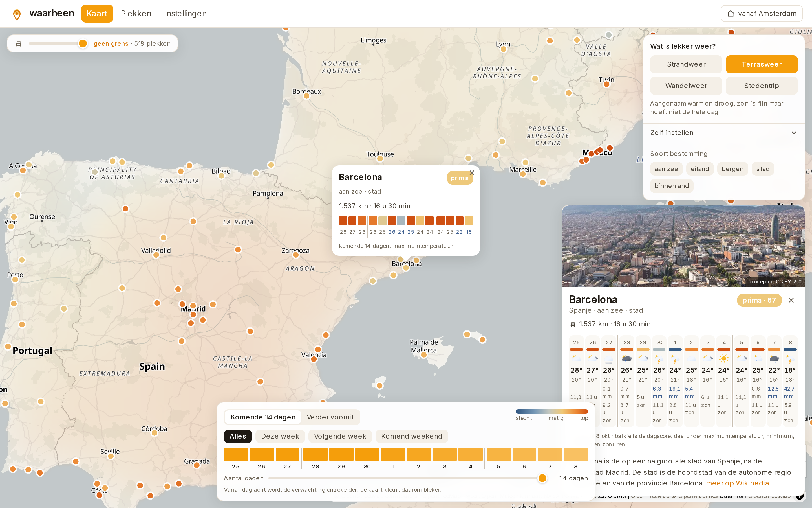The width and height of the screenshot is (812, 508).
Task: Click the Zaragoza map marker
Action: click(x=295, y=255)
